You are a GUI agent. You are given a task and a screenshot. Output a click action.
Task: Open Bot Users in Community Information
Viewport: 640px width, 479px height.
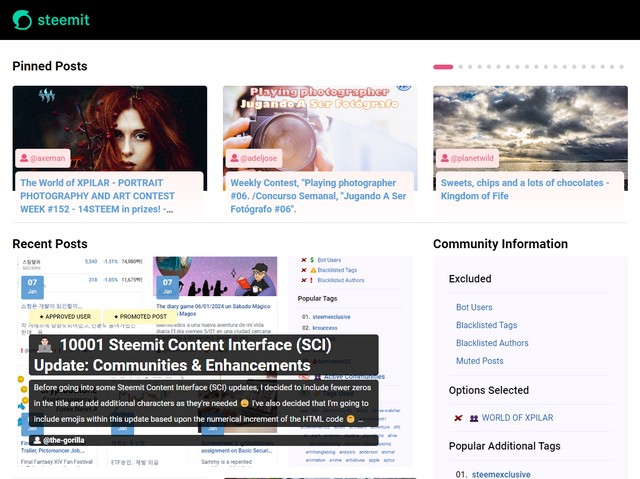tap(474, 307)
